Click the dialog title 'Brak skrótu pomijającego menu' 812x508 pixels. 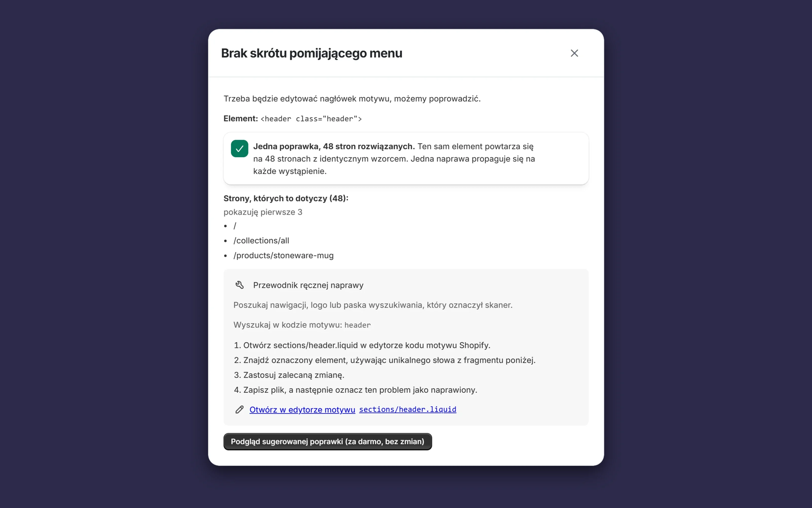click(312, 53)
